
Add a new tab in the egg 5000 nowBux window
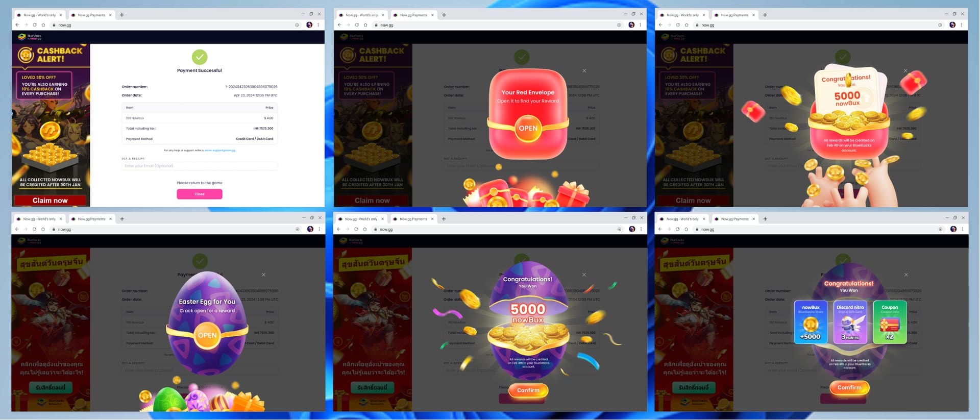444,219
